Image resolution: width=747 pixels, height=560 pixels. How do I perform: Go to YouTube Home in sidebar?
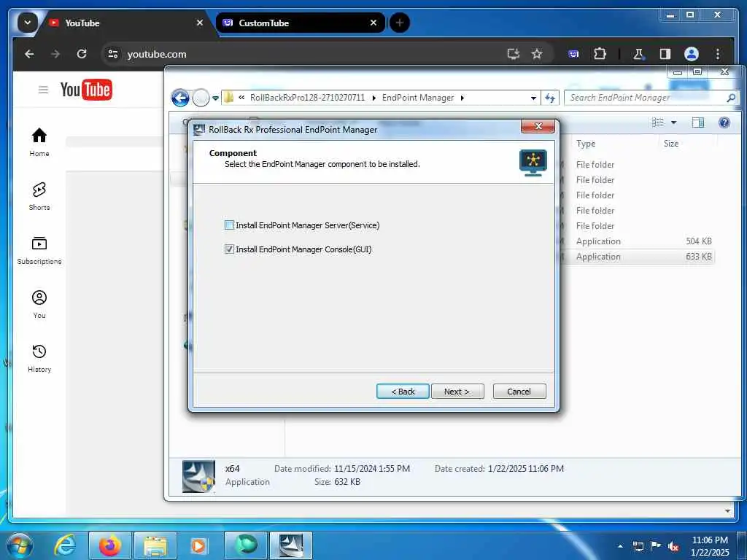39,142
